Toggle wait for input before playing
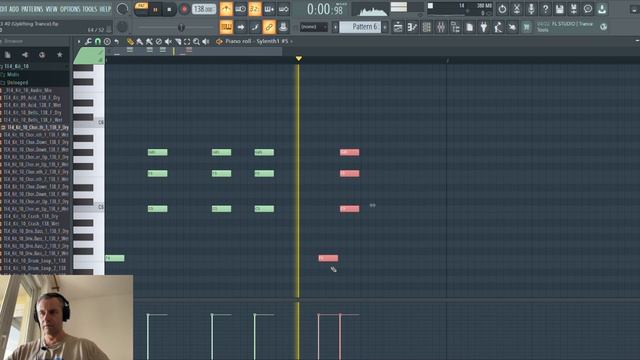This screenshot has height=360, width=640. pos(240,9)
